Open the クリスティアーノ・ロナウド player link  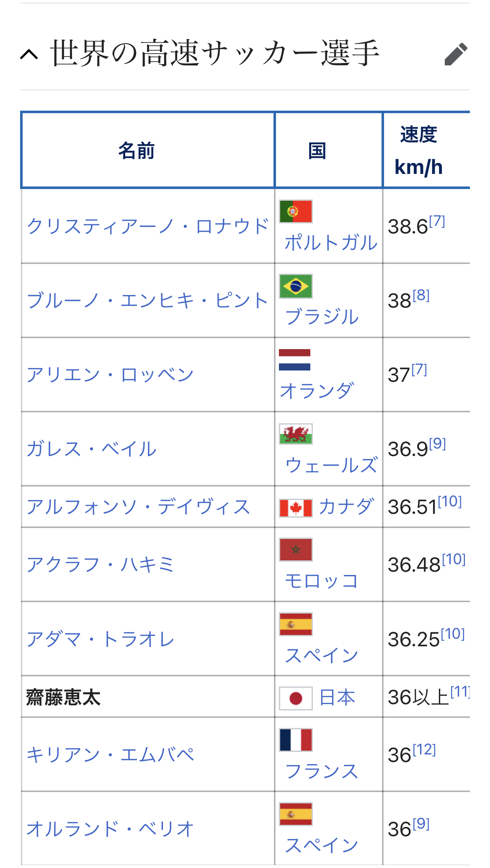pos(147,226)
